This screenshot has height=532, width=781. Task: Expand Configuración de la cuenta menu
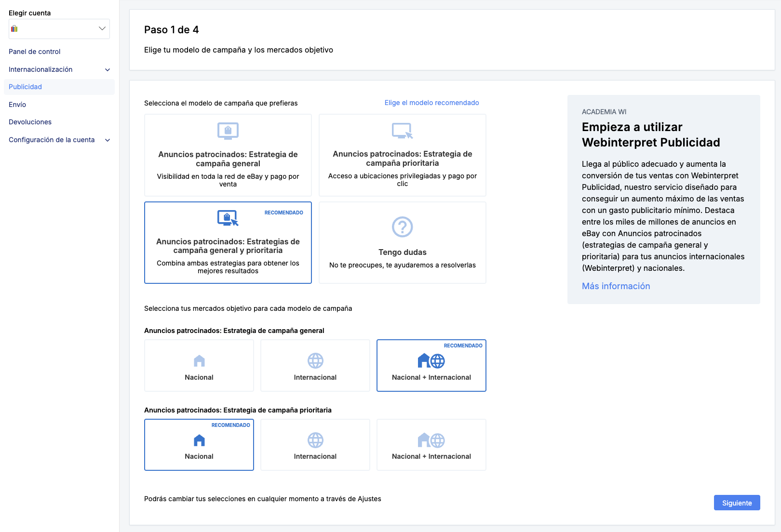point(108,140)
